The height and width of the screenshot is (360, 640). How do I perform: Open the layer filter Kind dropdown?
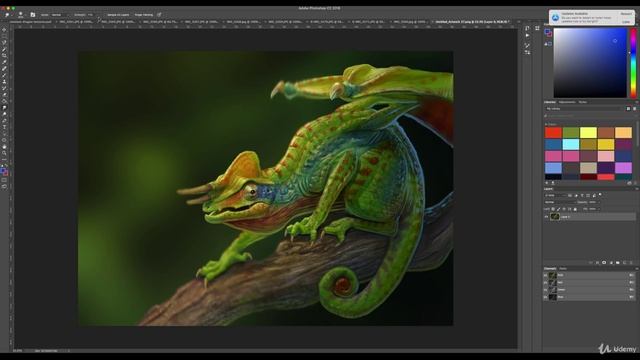tap(556, 196)
